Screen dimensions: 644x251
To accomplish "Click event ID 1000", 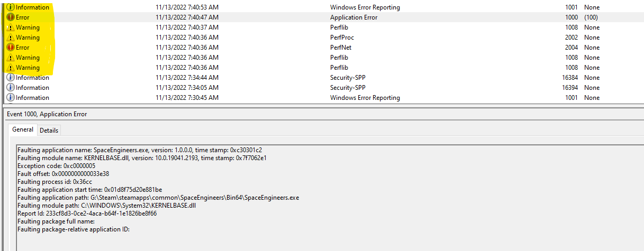I will tap(571, 17).
